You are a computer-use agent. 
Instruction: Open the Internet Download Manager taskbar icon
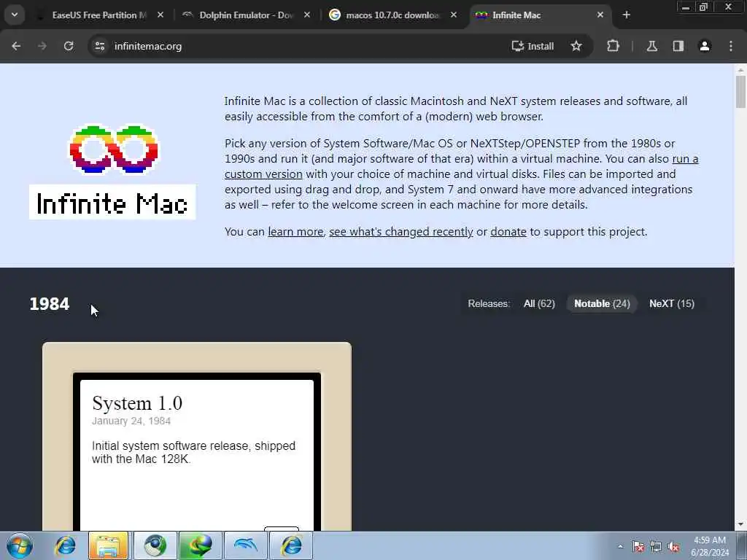200,545
